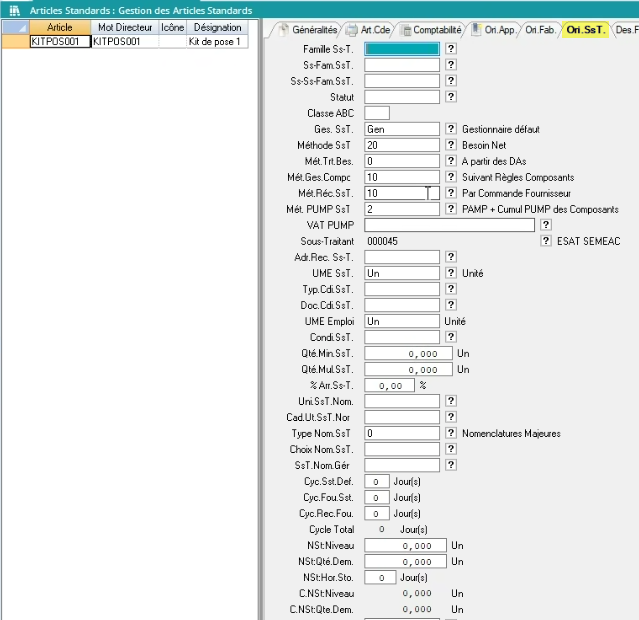Open lookup for UME SsT. unit

pyautogui.click(x=450, y=273)
